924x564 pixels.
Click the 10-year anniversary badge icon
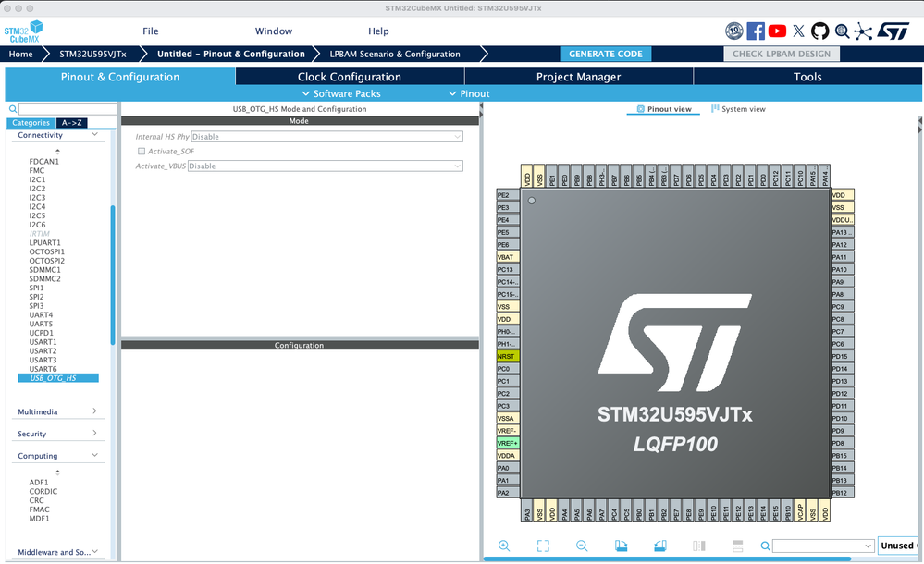click(x=733, y=31)
